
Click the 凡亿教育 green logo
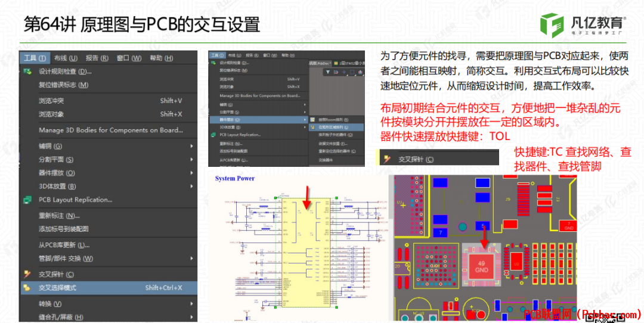pos(552,26)
